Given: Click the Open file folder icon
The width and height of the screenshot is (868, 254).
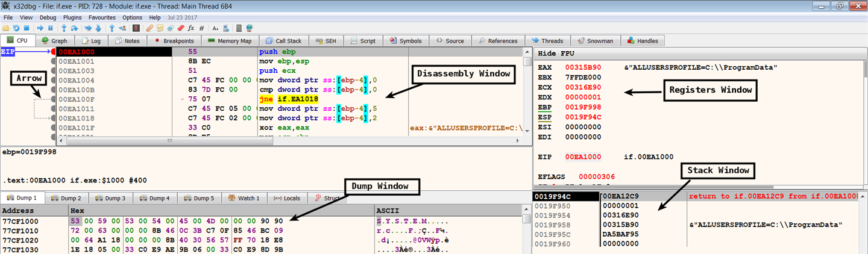Looking at the screenshot, I should coord(5,28).
